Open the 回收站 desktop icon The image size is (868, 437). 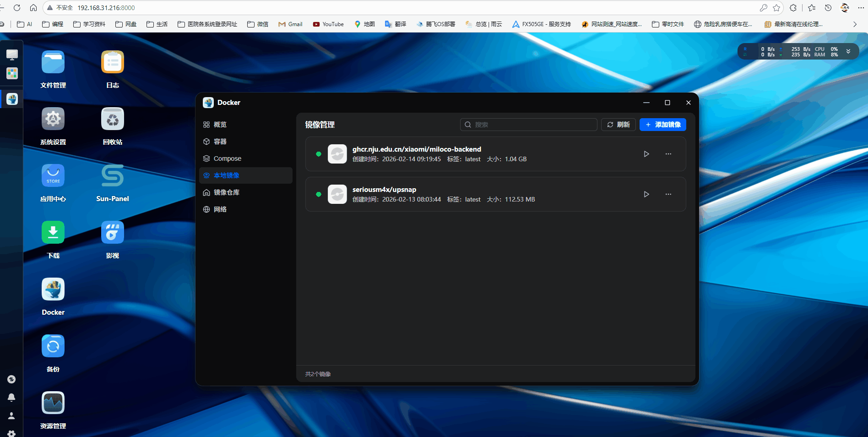(x=113, y=119)
